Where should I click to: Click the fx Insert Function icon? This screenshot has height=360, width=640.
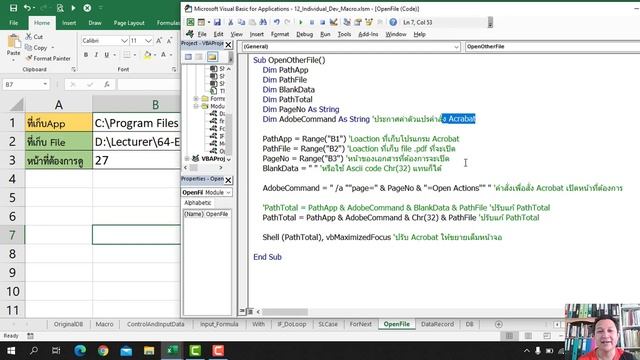(107, 84)
